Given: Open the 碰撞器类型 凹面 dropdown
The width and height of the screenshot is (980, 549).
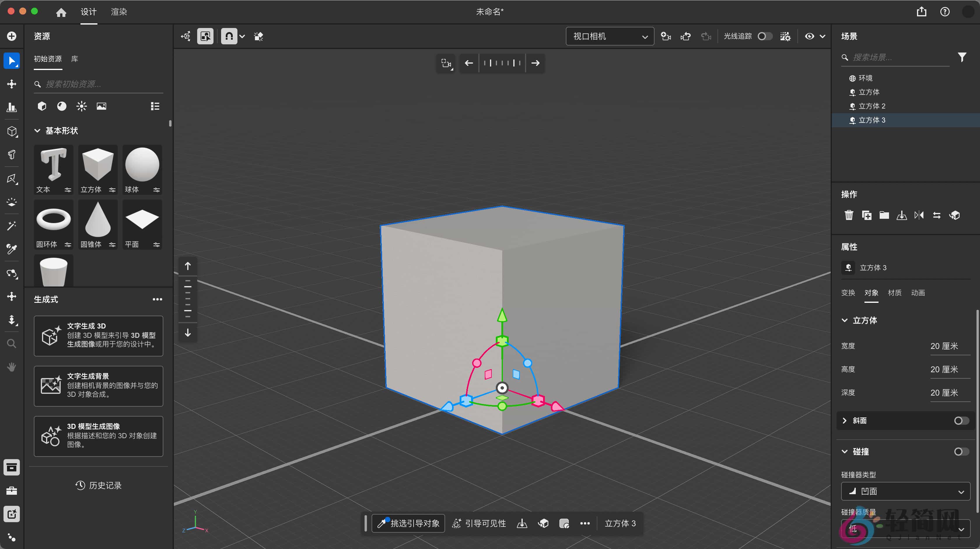Looking at the screenshot, I should [905, 491].
